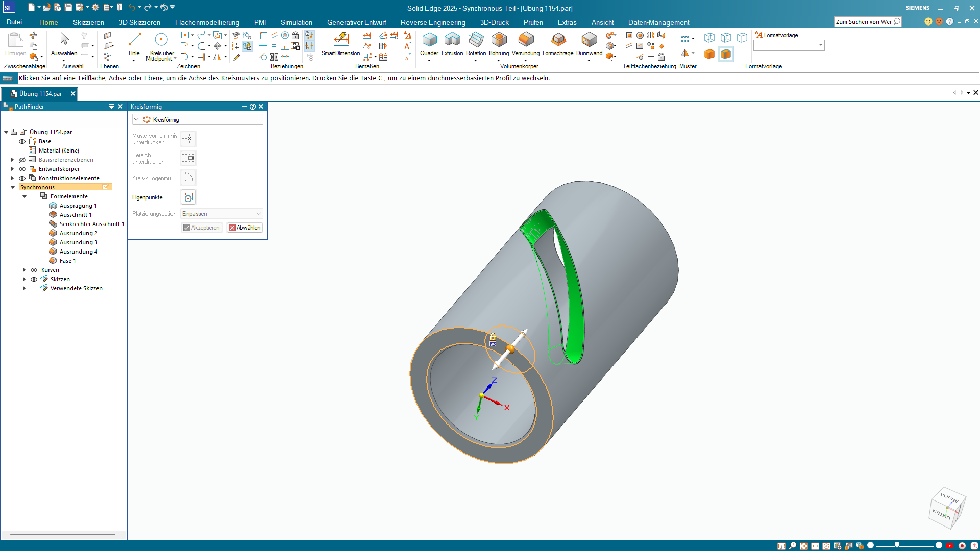Collapse the Formelemente node
Image resolution: width=980 pixels, height=551 pixels.
point(24,196)
